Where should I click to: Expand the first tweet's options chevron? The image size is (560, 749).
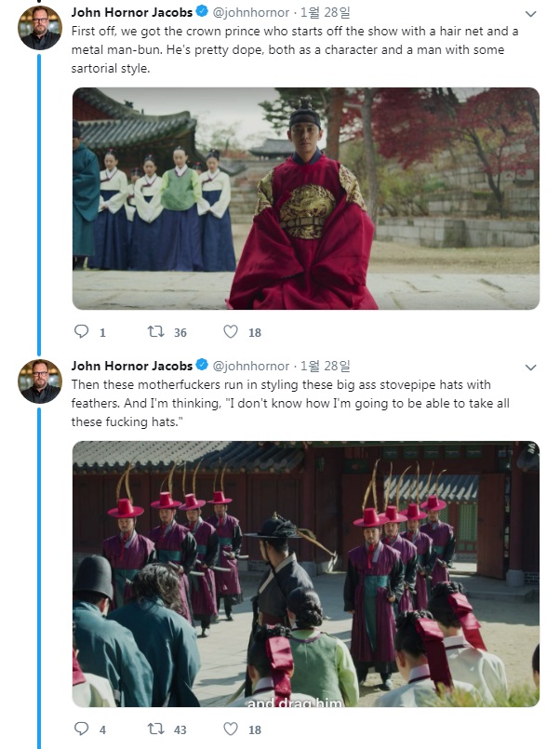click(530, 14)
